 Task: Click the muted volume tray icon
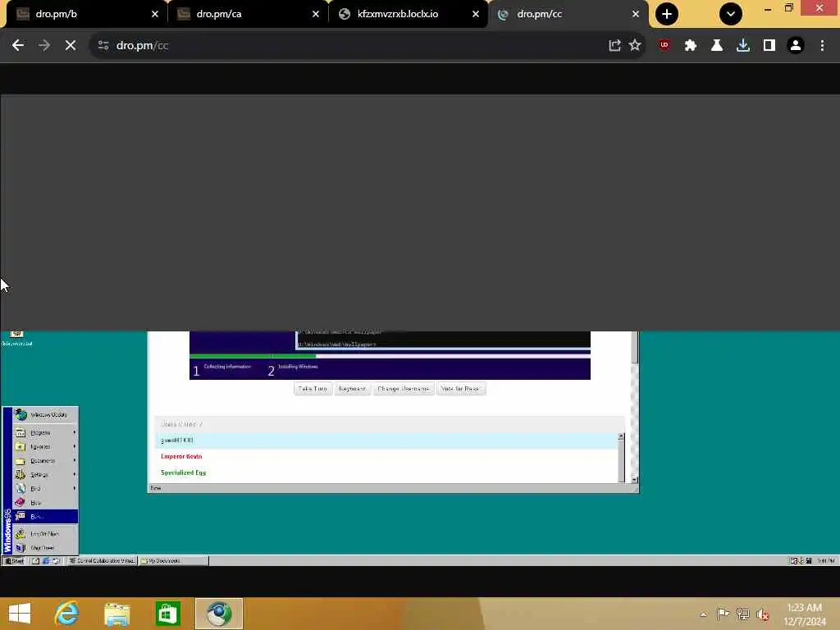click(x=762, y=614)
